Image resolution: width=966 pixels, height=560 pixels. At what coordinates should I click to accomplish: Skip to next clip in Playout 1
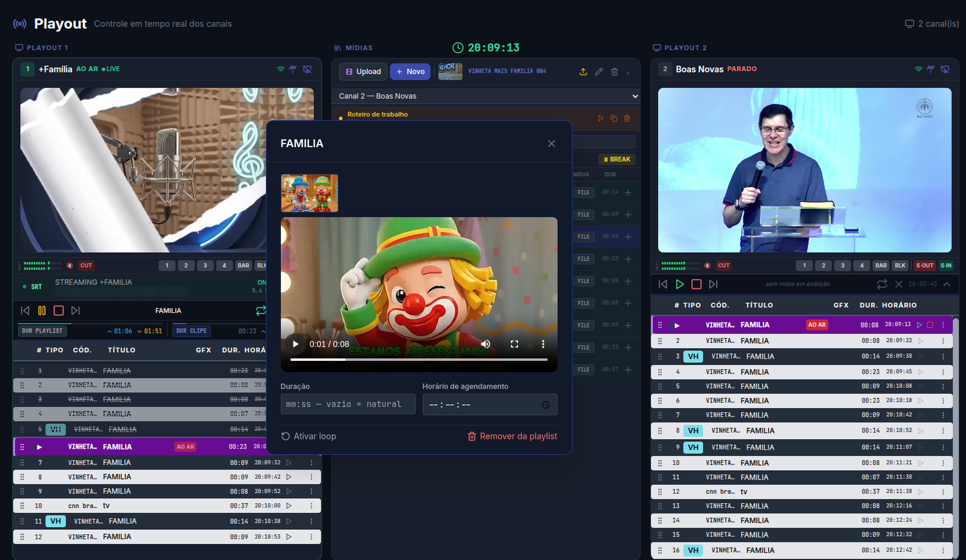75,310
